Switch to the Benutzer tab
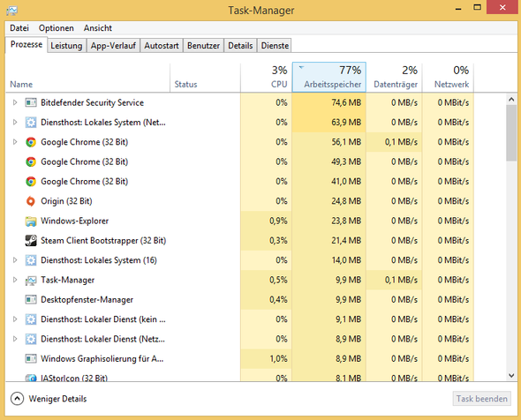 tap(203, 46)
